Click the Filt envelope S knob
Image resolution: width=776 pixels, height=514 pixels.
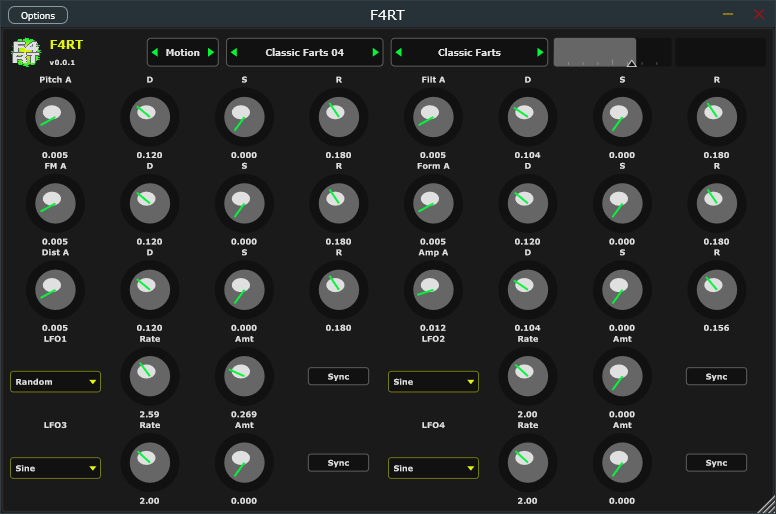pos(622,117)
